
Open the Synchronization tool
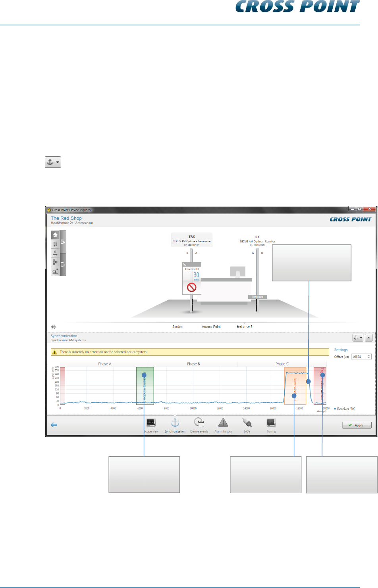coord(175,426)
